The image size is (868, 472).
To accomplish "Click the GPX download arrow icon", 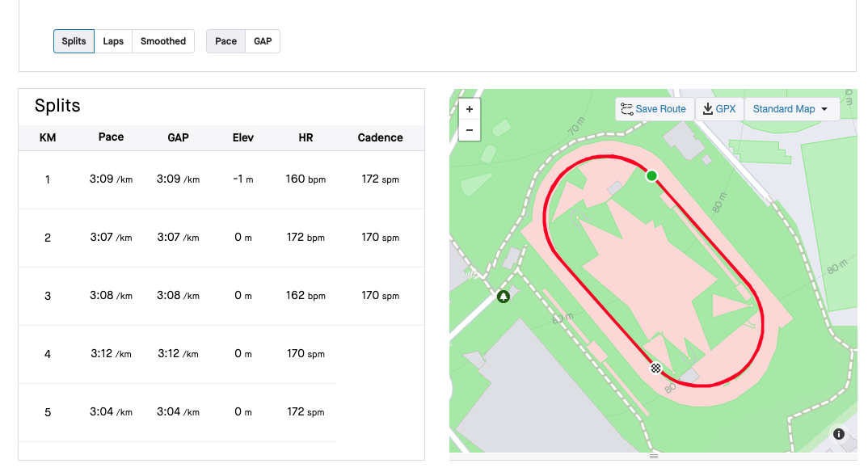I will 707,109.
